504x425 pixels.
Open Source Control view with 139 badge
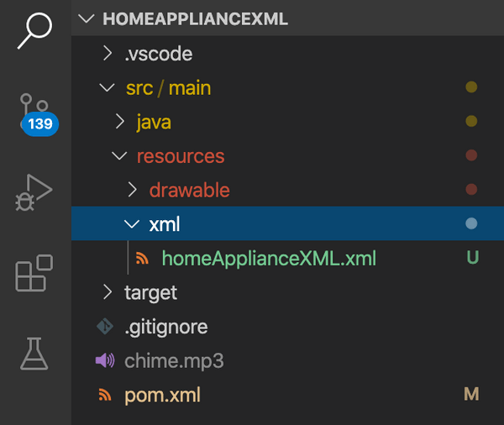(34, 115)
